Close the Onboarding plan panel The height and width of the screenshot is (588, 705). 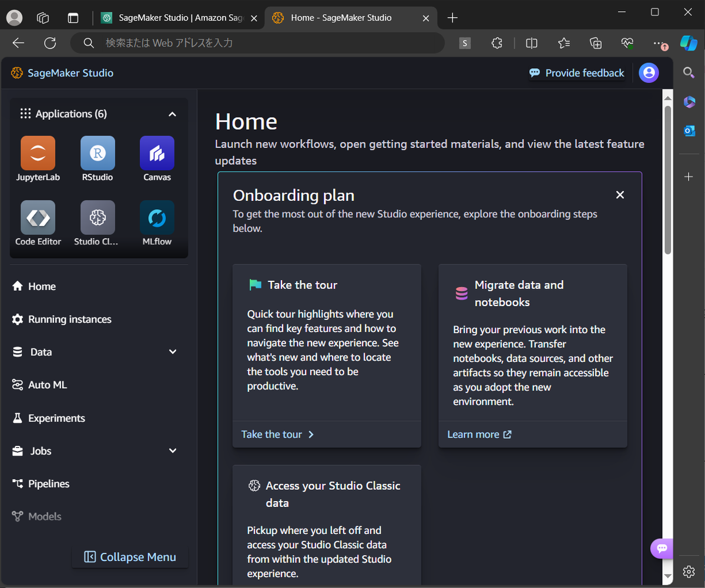point(620,195)
